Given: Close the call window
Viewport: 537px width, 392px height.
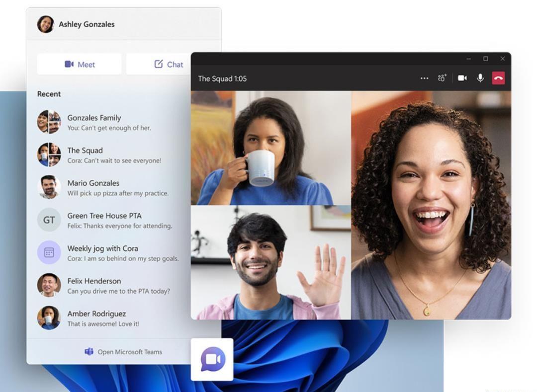Looking at the screenshot, I should point(502,59).
